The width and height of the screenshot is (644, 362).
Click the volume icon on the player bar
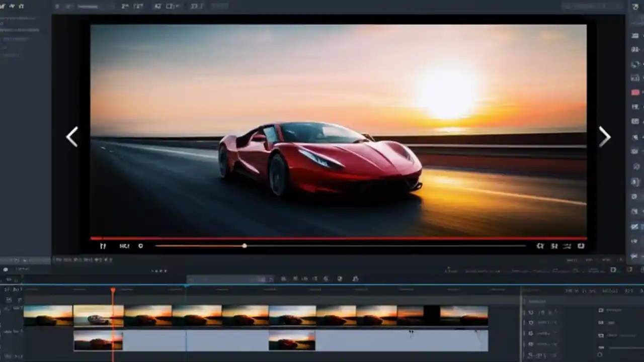pos(540,246)
